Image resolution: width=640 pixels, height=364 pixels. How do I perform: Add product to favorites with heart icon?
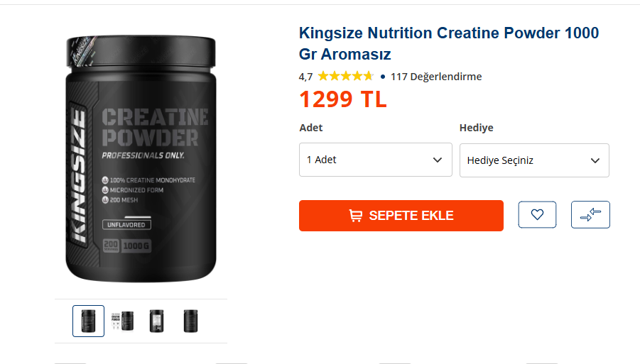coord(537,214)
